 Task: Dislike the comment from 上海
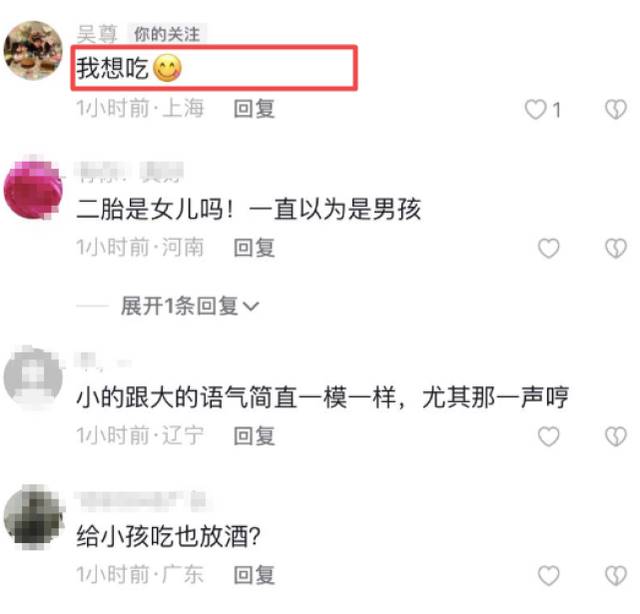coord(616,109)
